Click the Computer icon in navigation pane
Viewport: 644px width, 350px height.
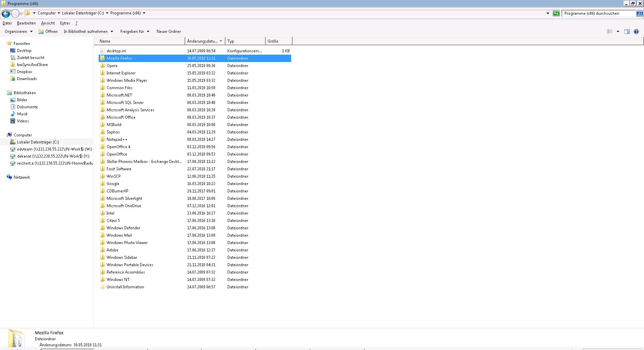coord(9,135)
